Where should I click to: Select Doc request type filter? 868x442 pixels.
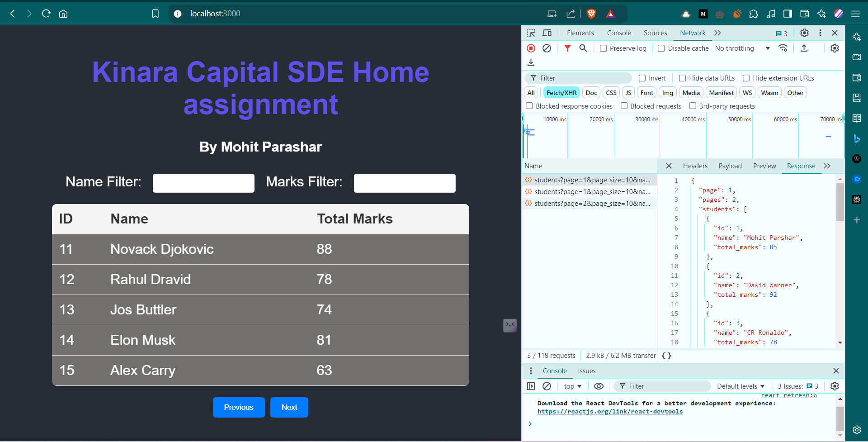click(x=591, y=93)
